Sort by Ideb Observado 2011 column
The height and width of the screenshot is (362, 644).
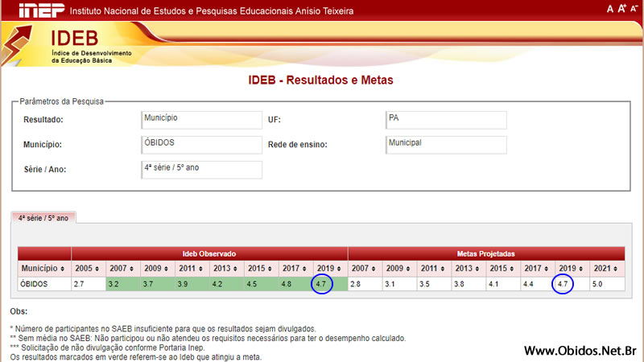(x=200, y=269)
